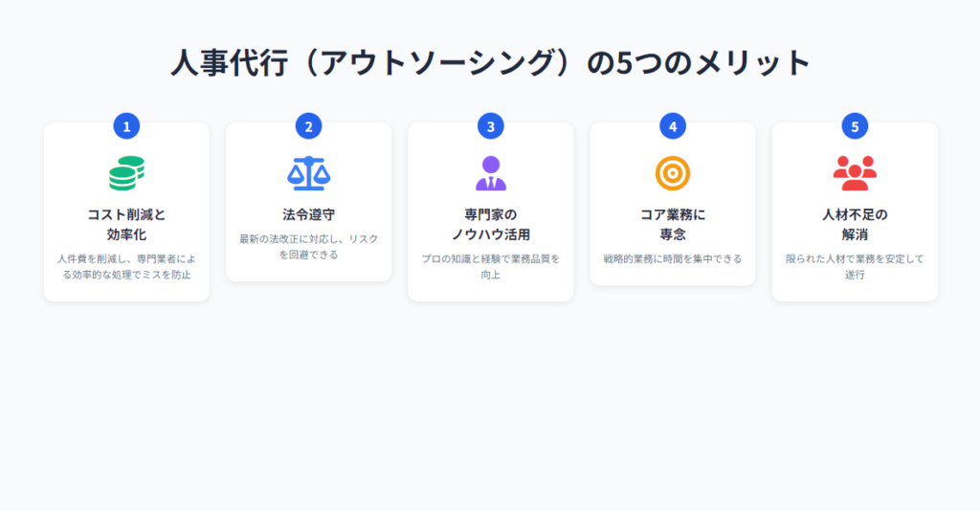Click the purple expert person icon

491,173
